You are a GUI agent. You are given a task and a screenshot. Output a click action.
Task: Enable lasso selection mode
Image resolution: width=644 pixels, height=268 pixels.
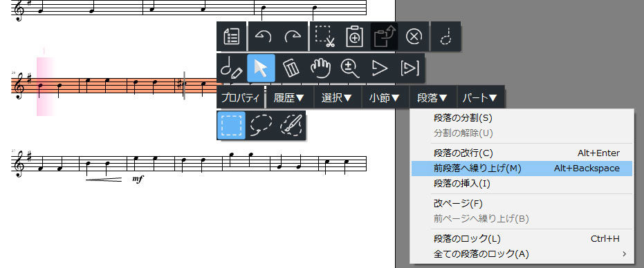pyautogui.click(x=261, y=126)
